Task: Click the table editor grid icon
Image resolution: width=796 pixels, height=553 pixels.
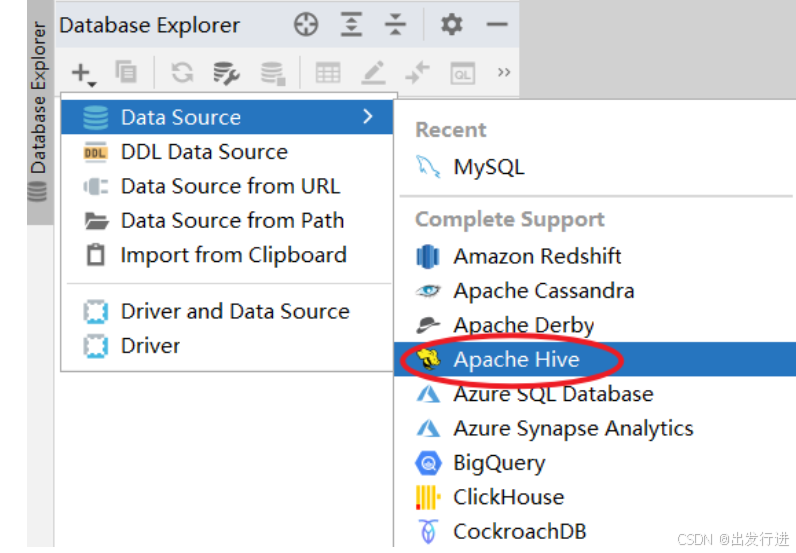Action: pos(328,73)
